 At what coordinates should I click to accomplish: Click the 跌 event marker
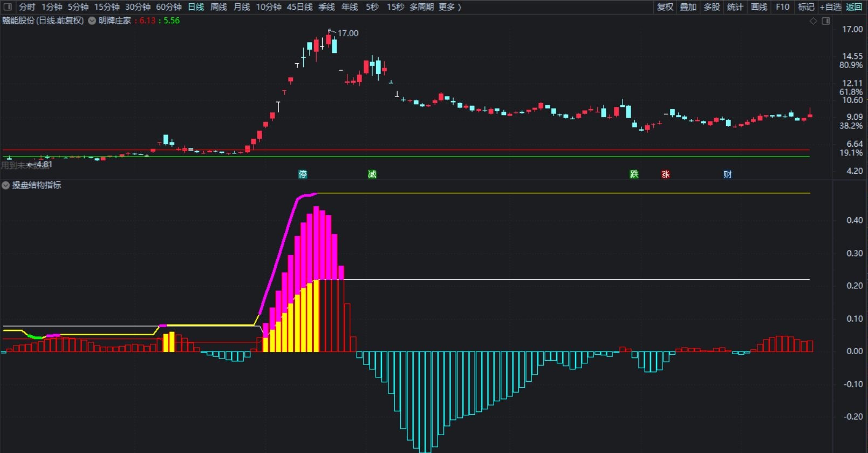634,174
